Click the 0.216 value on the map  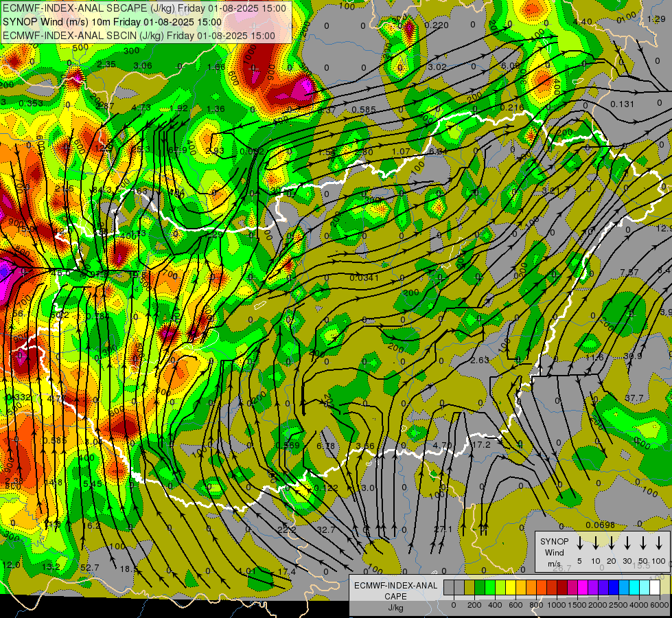[511, 107]
